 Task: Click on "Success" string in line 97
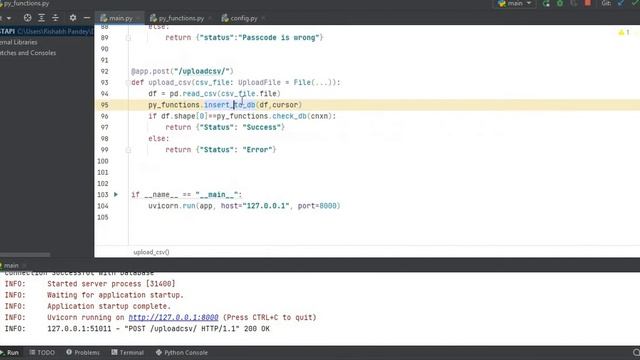(262, 127)
